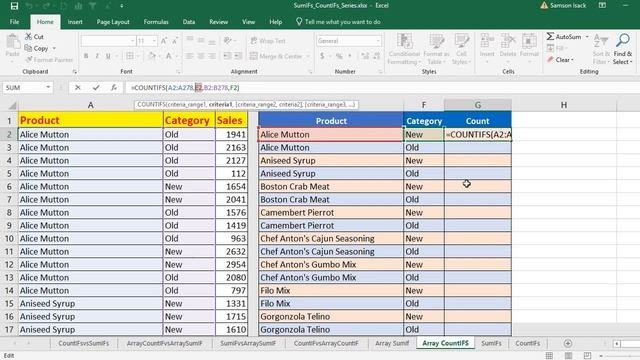Open Cell Styles gallery
Viewport: 640px width, 360px height.
462,49
